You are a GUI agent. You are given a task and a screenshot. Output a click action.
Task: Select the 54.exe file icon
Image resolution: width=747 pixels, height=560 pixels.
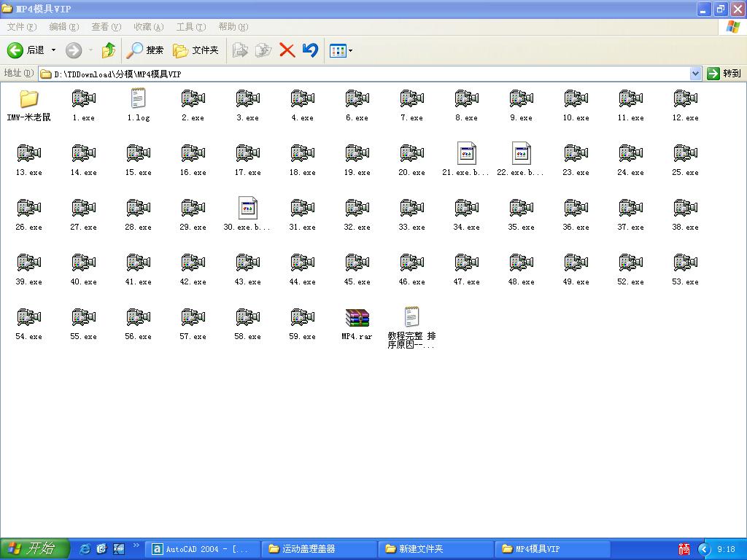click(x=28, y=318)
